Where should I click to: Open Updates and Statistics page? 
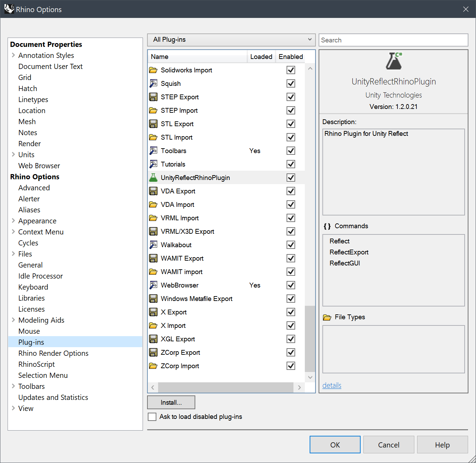53,397
